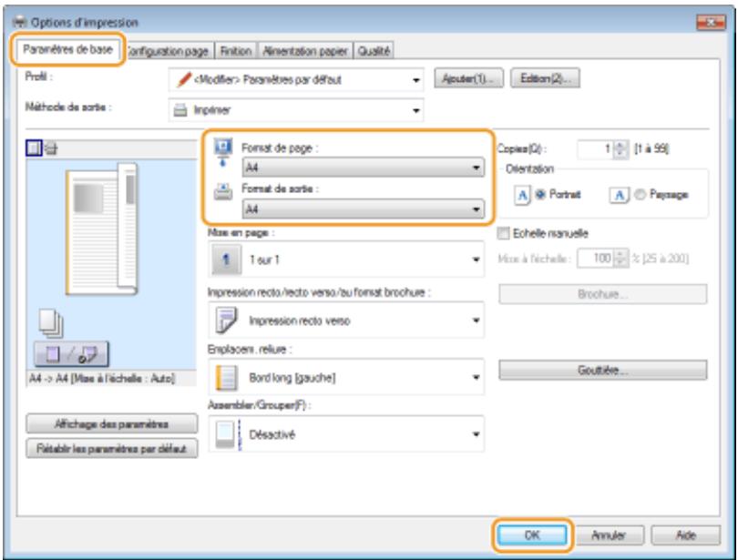The width and height of the screenshot is (738, 560).
Task: Open the Méthode de sortie dropdown
Action: [295, 110]
